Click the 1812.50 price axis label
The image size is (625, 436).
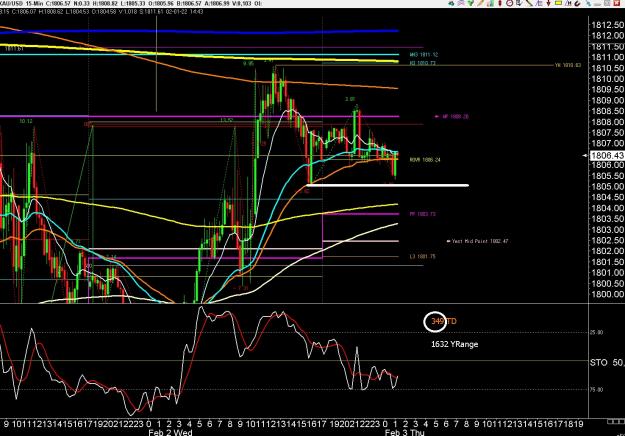[x=607, y=25]
